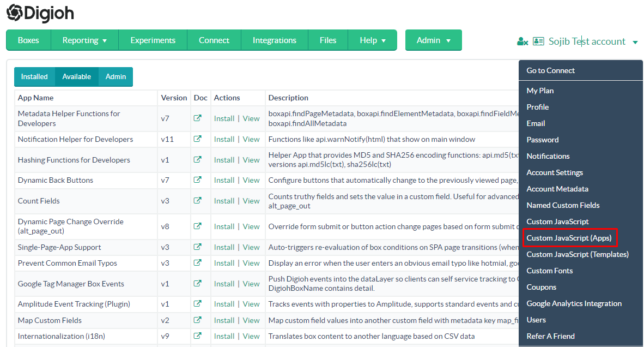Click the Digioh logo
This screenshot has width=644, height=347.
coord(40,13)
